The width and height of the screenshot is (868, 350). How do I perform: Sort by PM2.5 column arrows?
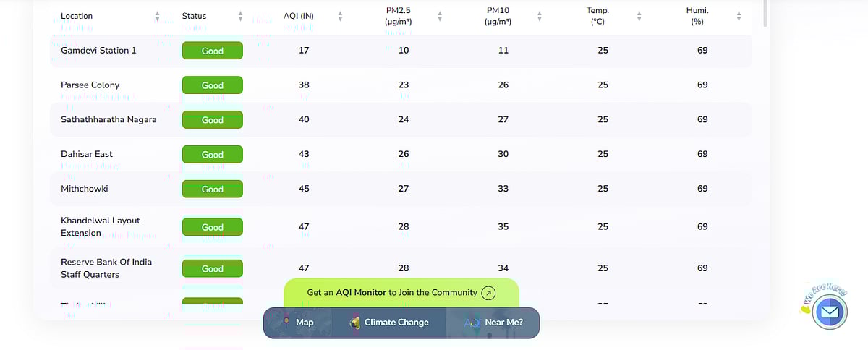click(x=439, y=16)
